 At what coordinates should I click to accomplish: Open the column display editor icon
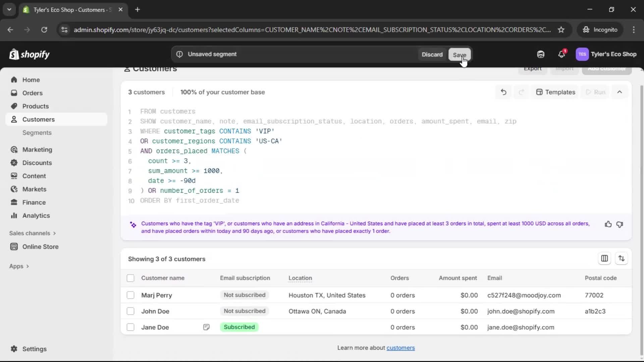point(605,258)
